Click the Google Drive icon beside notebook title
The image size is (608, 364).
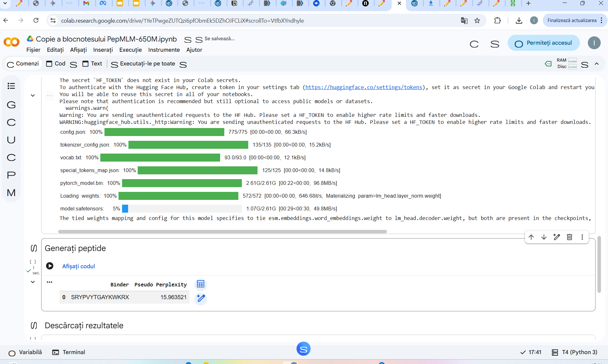tap(30, 39)
